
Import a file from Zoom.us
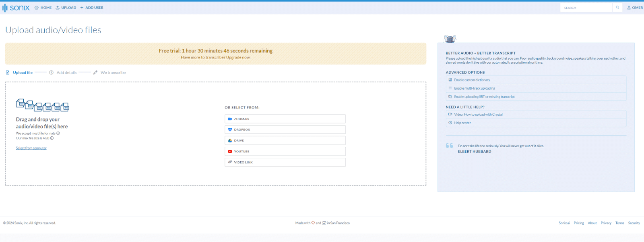pyautogui.click(x=285, y=119)
